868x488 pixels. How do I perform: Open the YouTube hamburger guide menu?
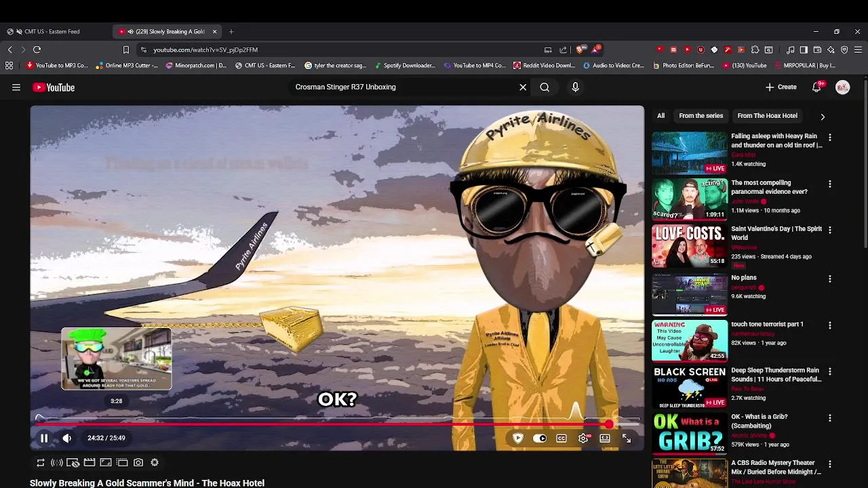[x=16, y=87]
